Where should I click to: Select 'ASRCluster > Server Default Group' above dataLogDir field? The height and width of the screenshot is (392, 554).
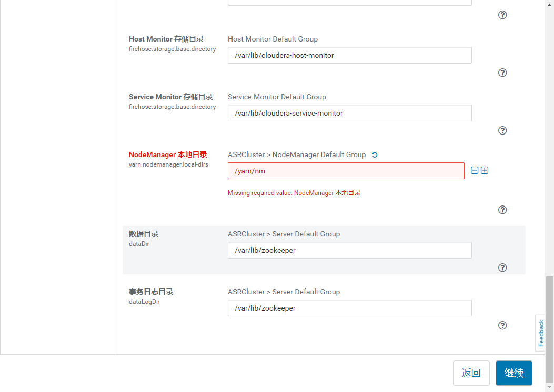click(x=284, y=292)
